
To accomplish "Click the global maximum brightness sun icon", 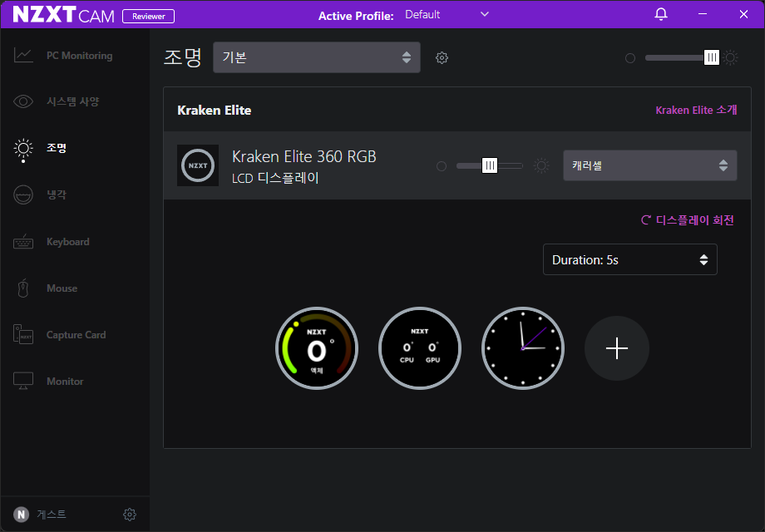I will coord(730,57).
